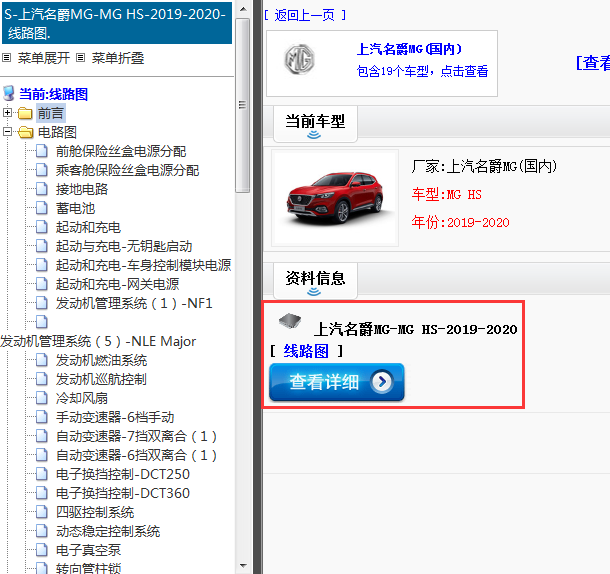Collapse the 电路图 folder node
Screen dimensions: 610x574
(x=7, y=132)
